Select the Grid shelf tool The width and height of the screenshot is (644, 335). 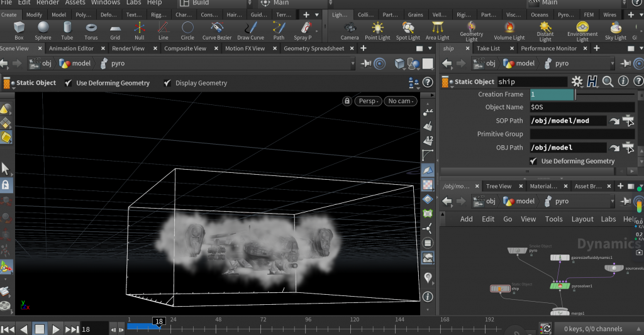(x=115, y=31)
